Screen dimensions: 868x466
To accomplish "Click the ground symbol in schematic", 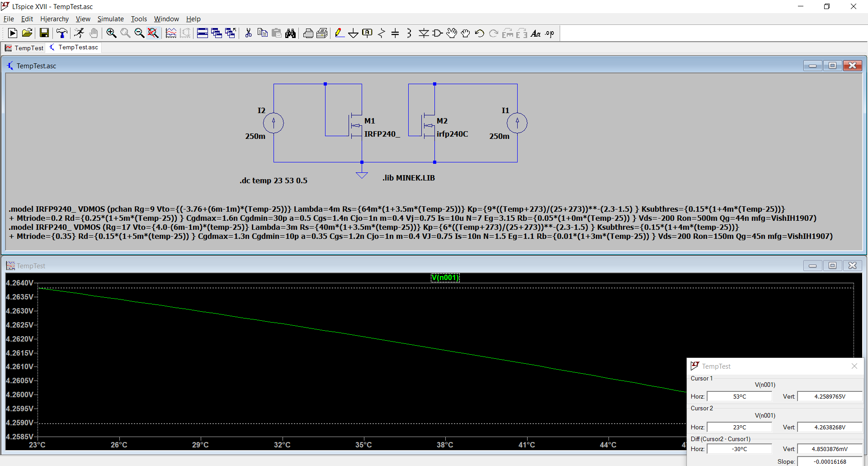I will tap(362, 175).
